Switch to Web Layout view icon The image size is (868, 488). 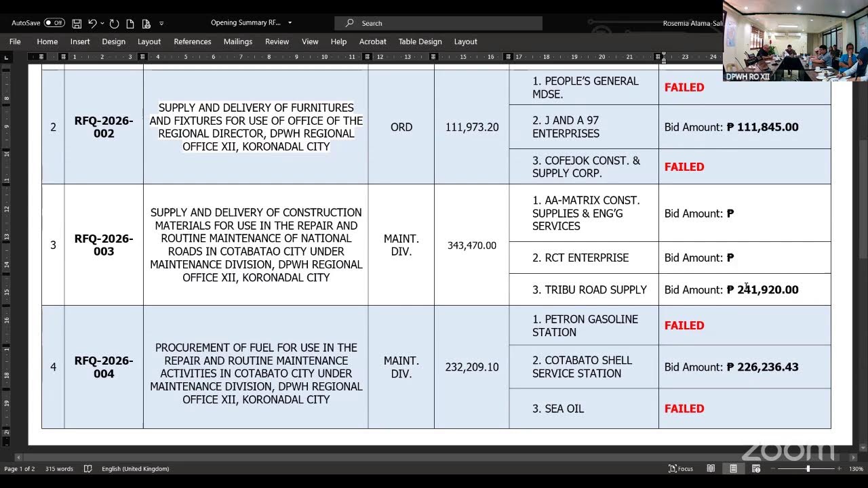pyautogui.click(x=756, y=468)
